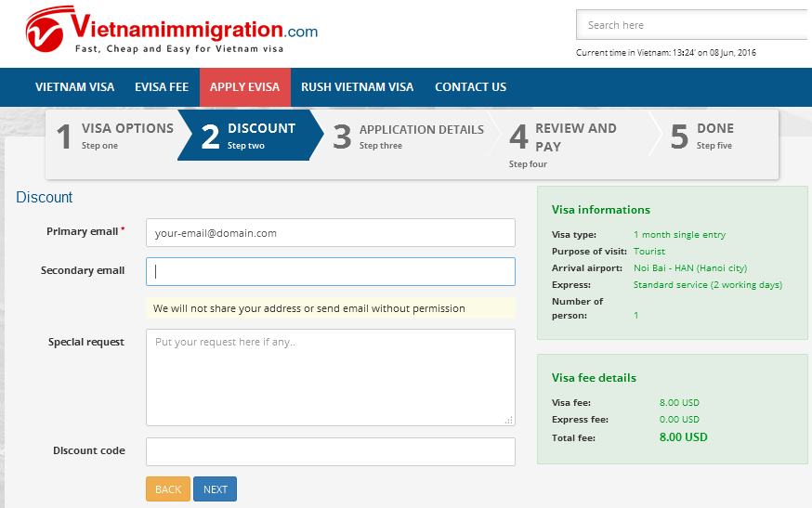
Task: Go to step 1 Visa Options
Action: click(113, 136)
